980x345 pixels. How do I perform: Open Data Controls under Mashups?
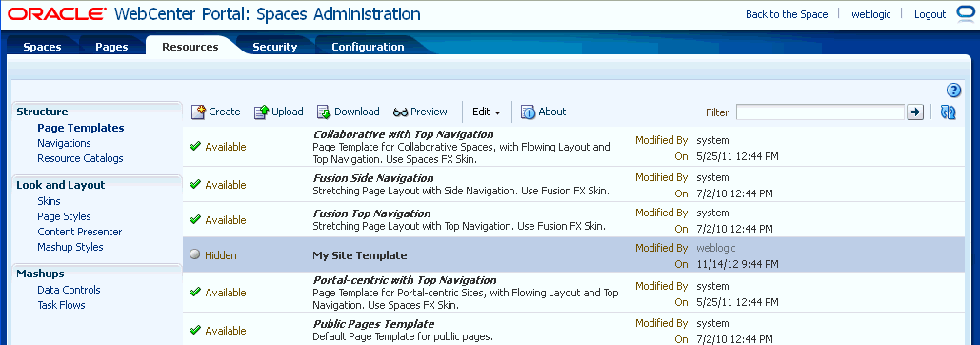point(69,290)
